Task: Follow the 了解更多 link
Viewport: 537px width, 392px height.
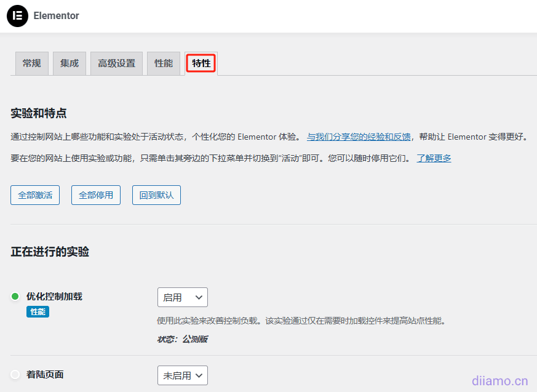Action: point(434,158)
